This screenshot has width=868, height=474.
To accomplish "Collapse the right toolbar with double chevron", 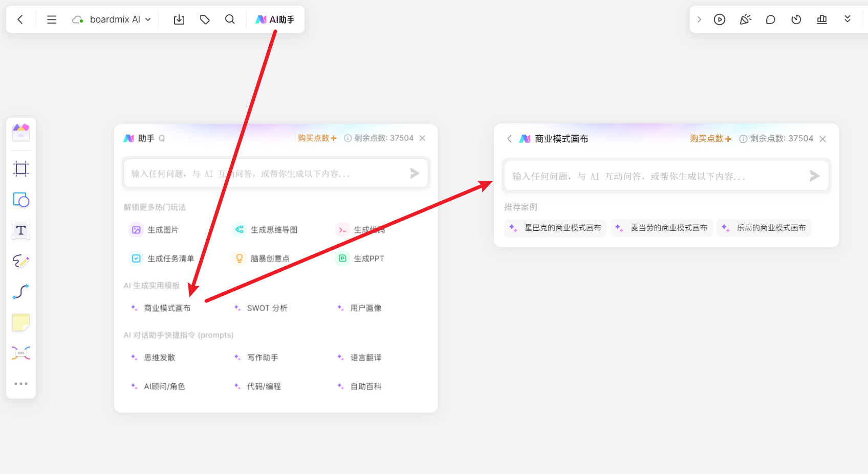I will tap(848, 19).
